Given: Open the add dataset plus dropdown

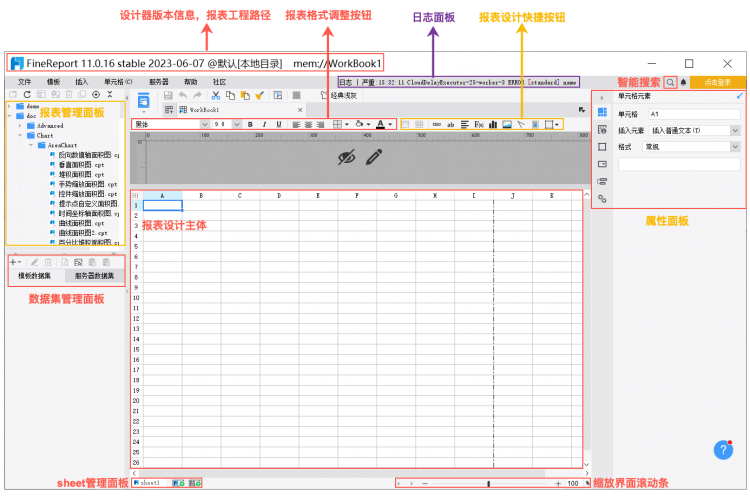Looking at the screenshot, I should (x=15, y=262).
